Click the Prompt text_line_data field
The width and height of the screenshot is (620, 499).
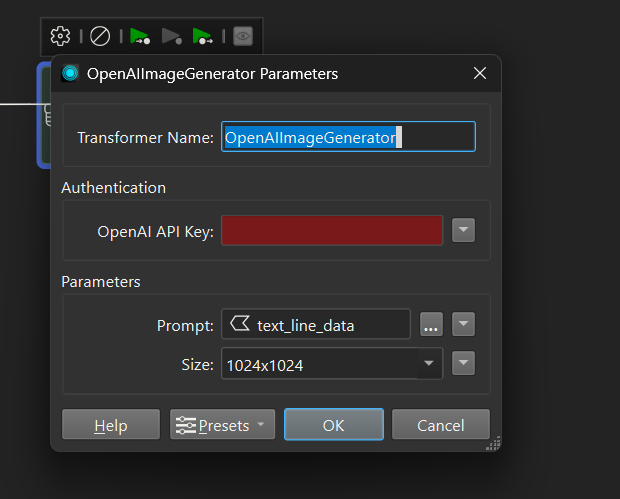[315, 325]
